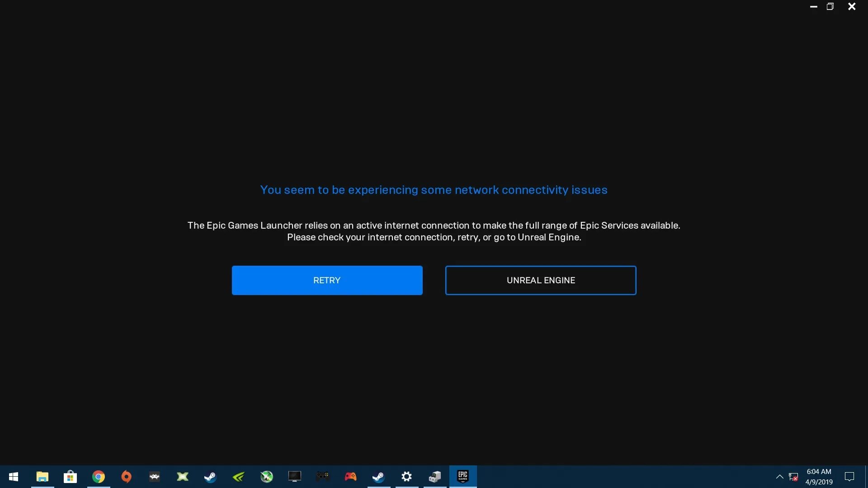Image resolution: width=868 pixels, height=488 pixels.
Task: Go to UNREAL ENGINE button
Action: tap(540, 280)
